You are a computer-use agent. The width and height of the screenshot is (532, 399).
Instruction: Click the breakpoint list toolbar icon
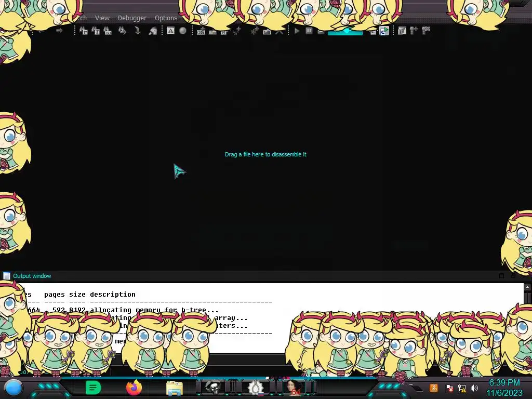pos(402,31)
